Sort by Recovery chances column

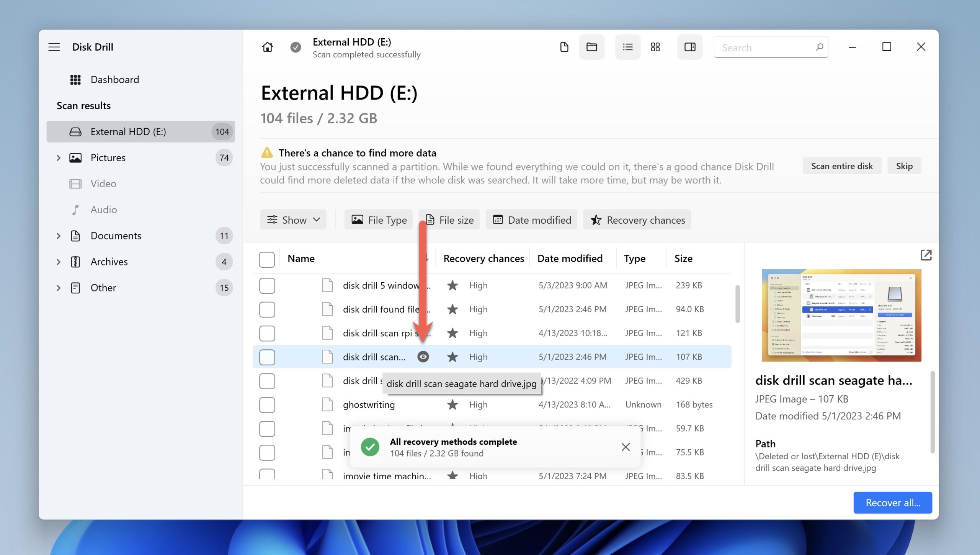[483, 259]
